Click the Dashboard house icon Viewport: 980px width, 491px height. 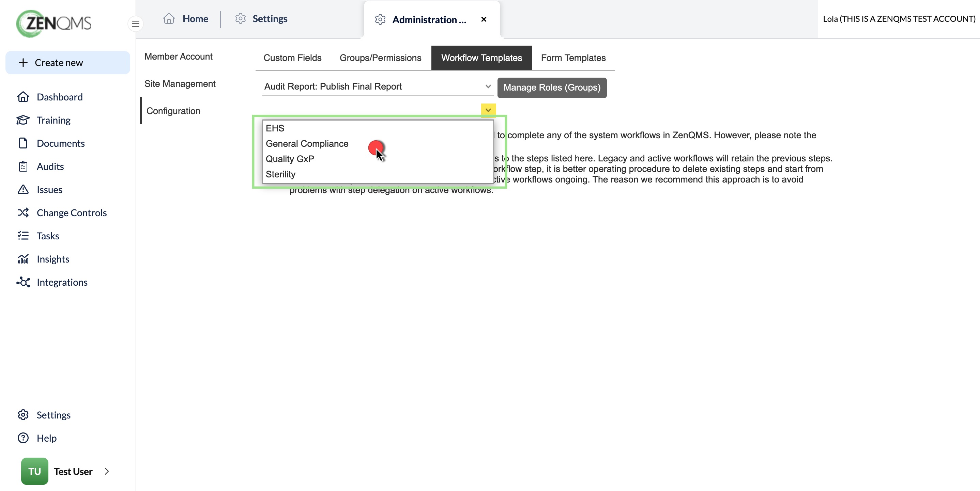click(23, 97)
